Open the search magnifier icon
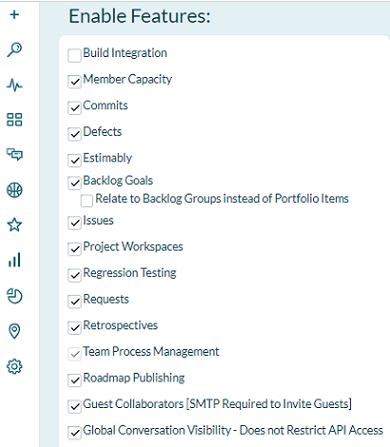390x447 pixels. 14,50
